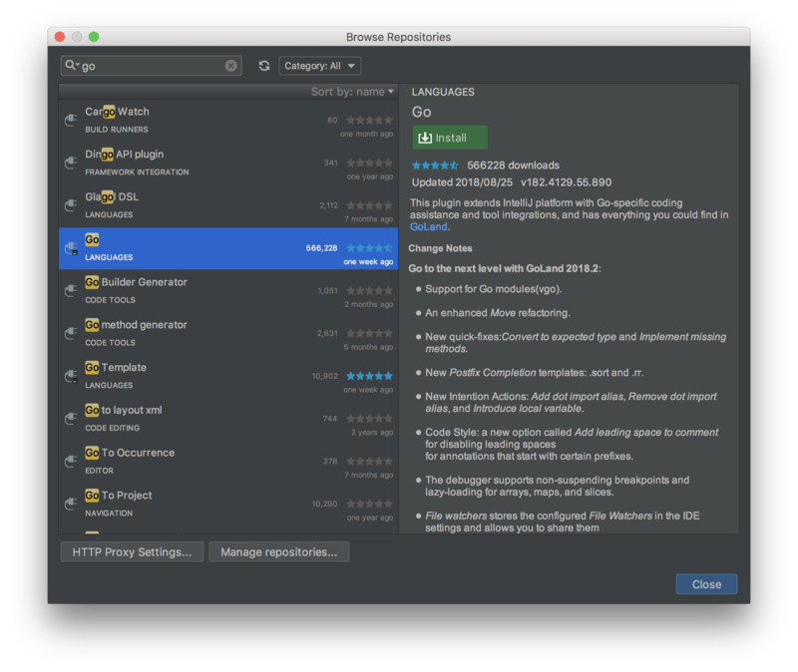Click the version v182.4129.55.890 text

[566, 182]
